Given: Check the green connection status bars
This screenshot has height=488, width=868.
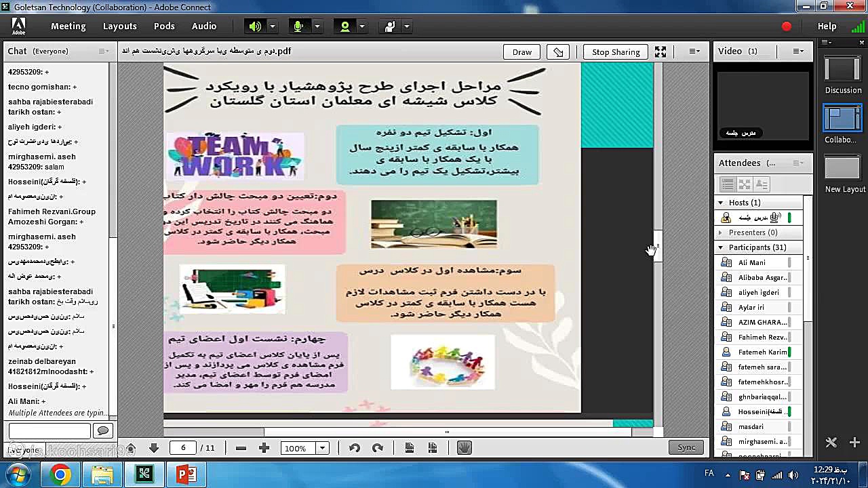Looking at the screenshot, I should [858, 26].
